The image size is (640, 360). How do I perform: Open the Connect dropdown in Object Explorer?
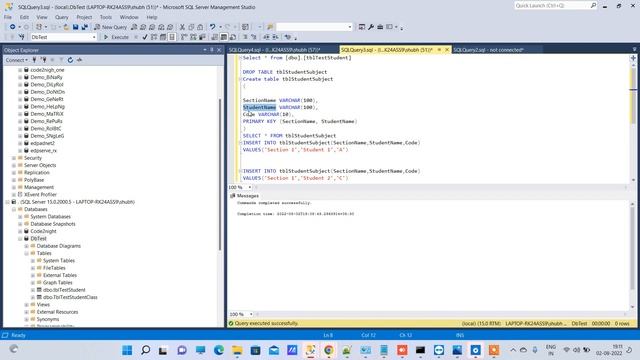(17, 60)
